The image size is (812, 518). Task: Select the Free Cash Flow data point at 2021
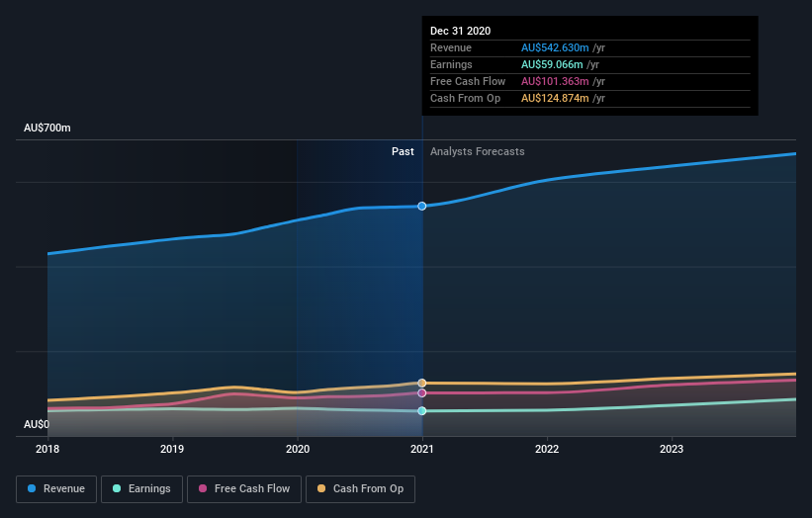pos(422,393)
